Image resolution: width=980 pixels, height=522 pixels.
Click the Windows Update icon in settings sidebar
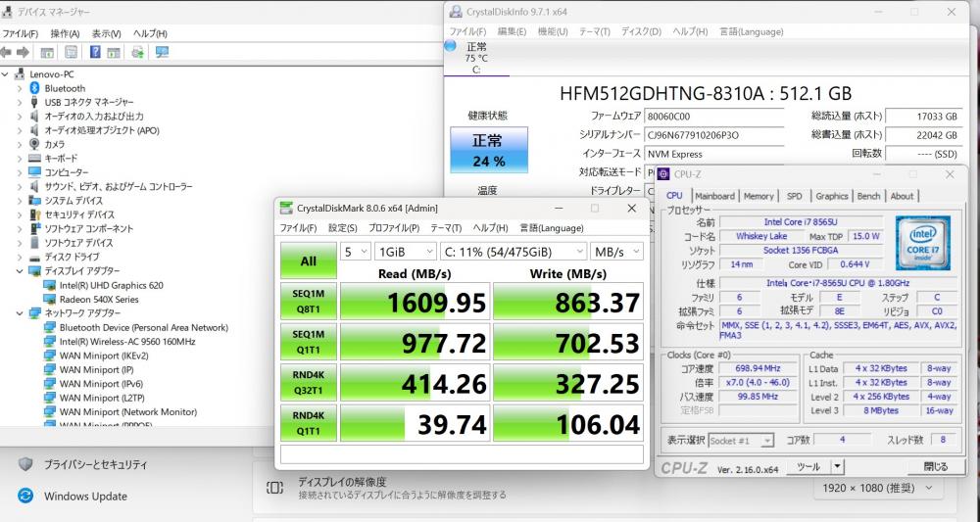pyautogui.click(x=25, y=496)
